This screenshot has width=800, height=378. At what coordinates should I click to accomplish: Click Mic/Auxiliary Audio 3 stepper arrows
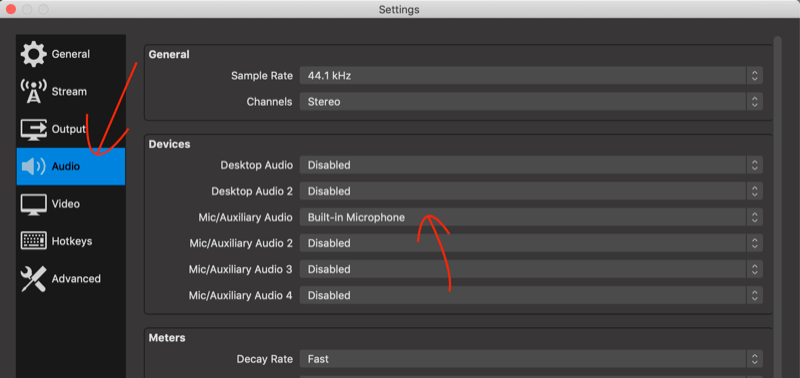click(755, 269)
